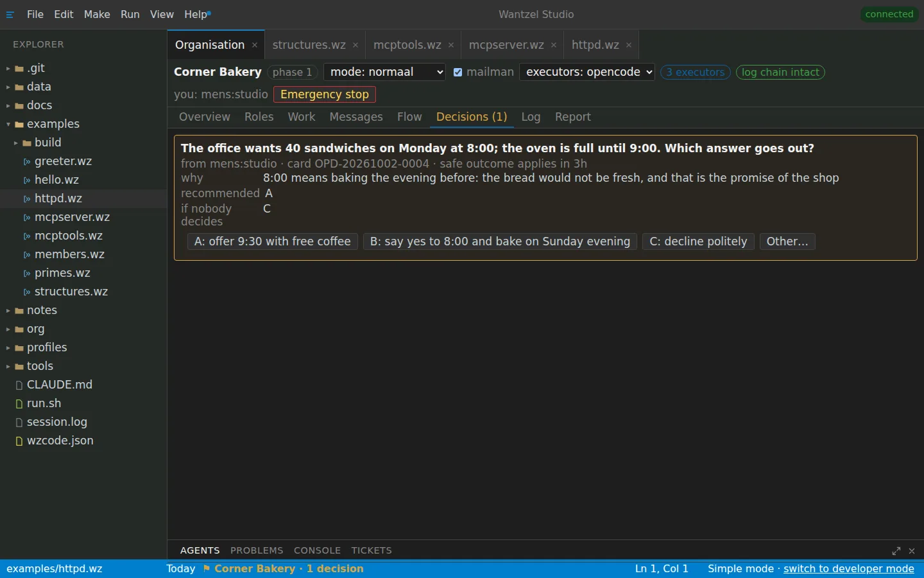Expand the build folder

tap(16, 143)
